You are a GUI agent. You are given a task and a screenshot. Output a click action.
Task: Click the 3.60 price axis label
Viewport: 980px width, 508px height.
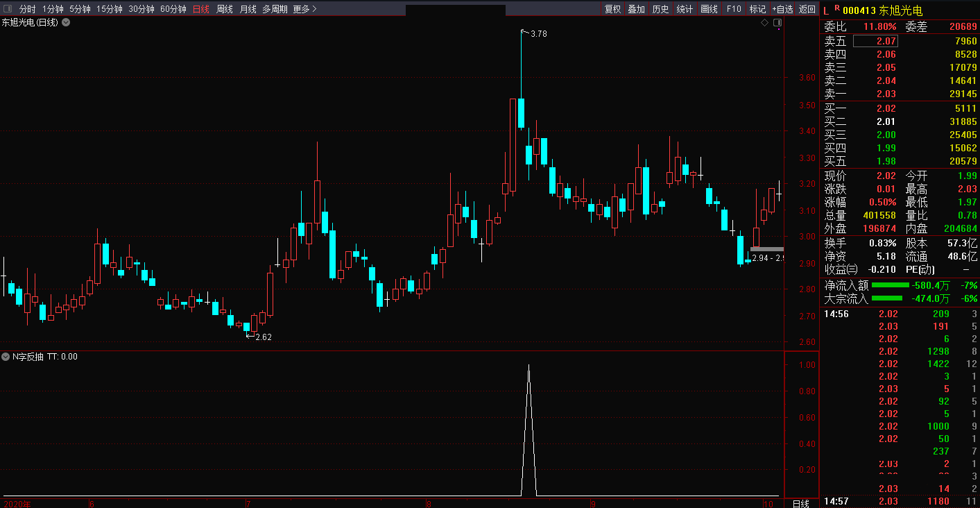coord(806,78)
